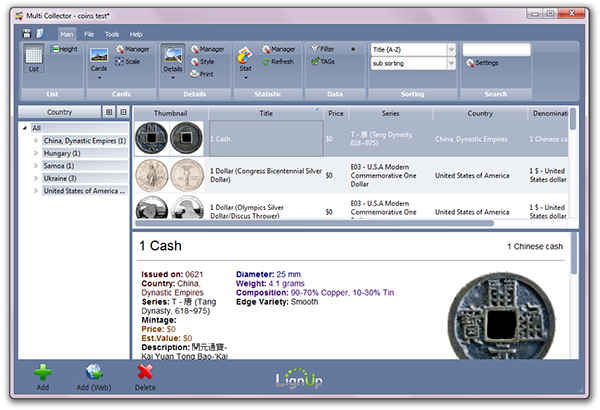
Task: Expand United States of America node
Action: click(x=36, y=191)
